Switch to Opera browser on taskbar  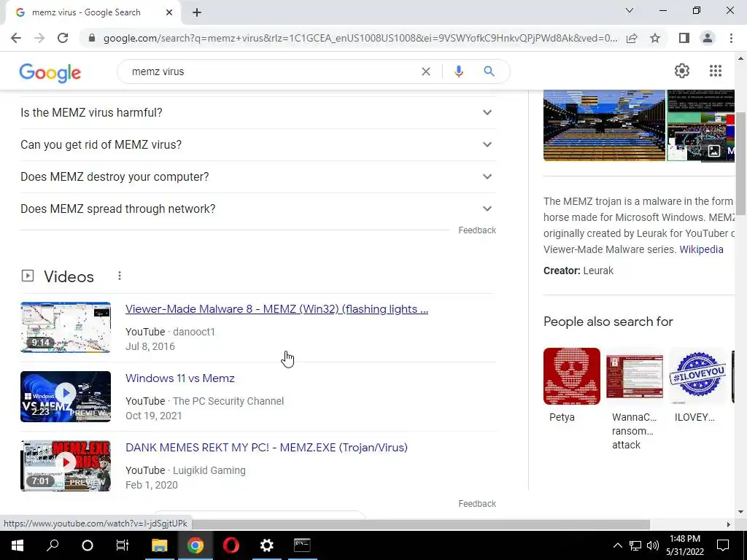[x=231, y=545]
